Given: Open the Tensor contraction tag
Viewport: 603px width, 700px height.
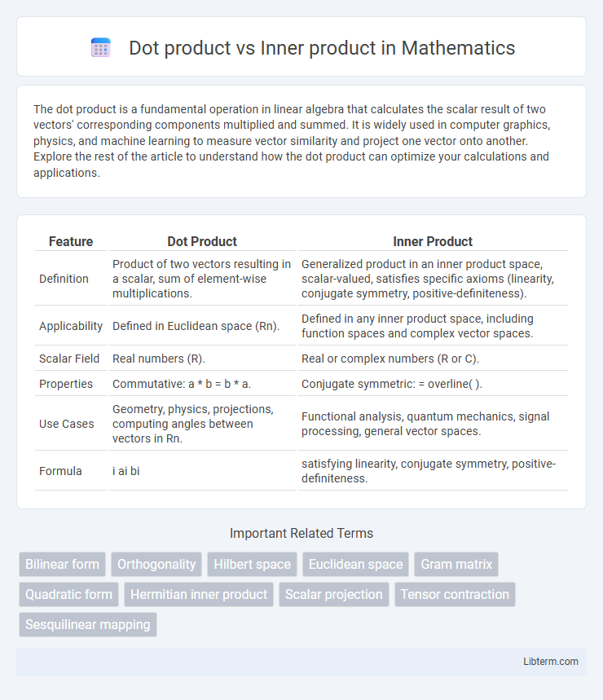Looking at the screenshot, I should (455, 594).
